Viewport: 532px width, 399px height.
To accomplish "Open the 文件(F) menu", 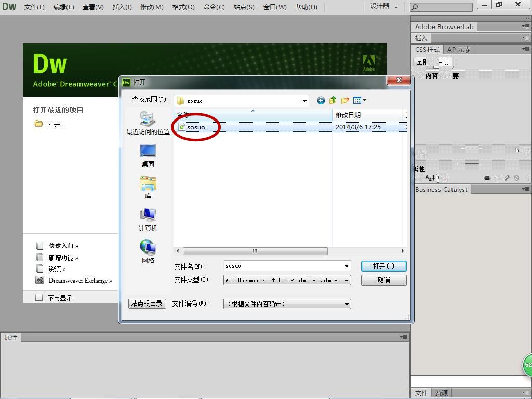I will pos(34,7).
